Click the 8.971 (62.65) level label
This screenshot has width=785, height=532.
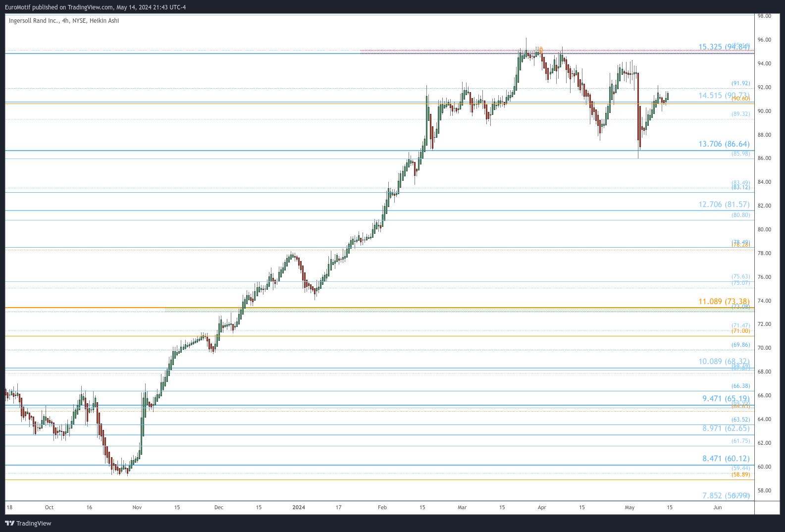(x=726, y=428)
